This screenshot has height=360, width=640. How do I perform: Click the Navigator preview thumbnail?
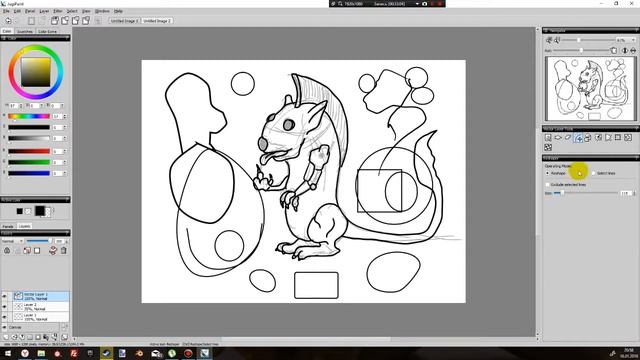coord(590,88)
